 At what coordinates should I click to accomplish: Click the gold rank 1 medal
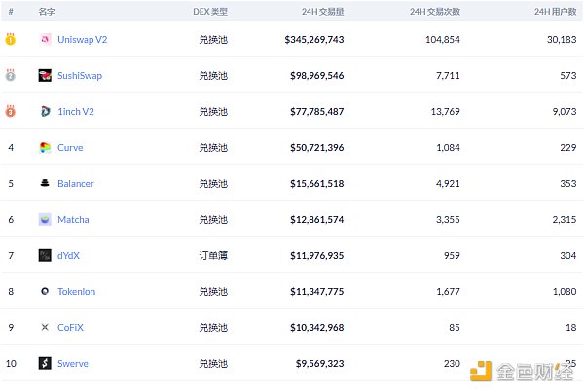[x=11, y=39]
